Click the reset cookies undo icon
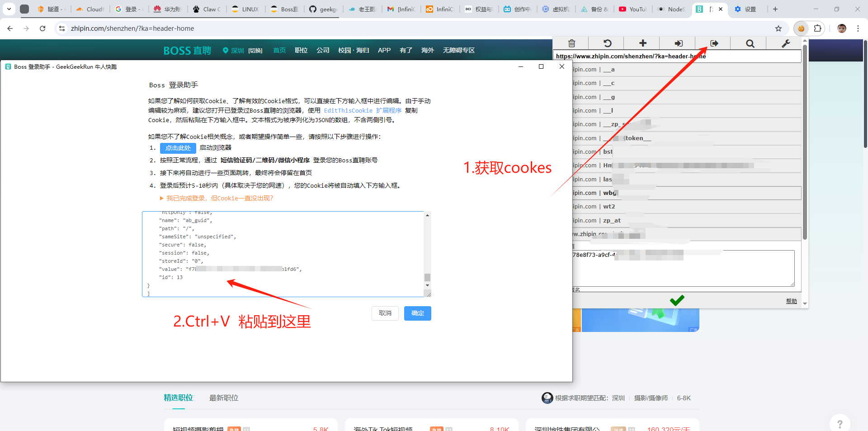868x431 pixels. click(x=607, y=43)
